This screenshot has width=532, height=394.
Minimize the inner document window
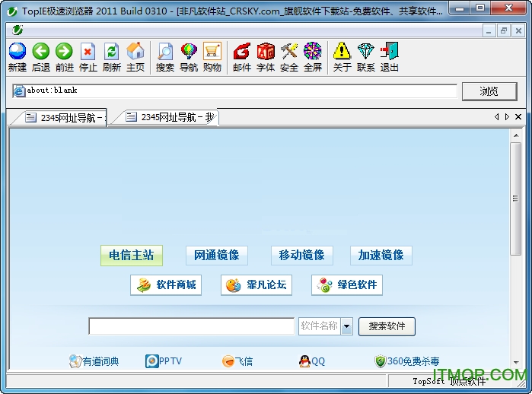click(489, 31)
